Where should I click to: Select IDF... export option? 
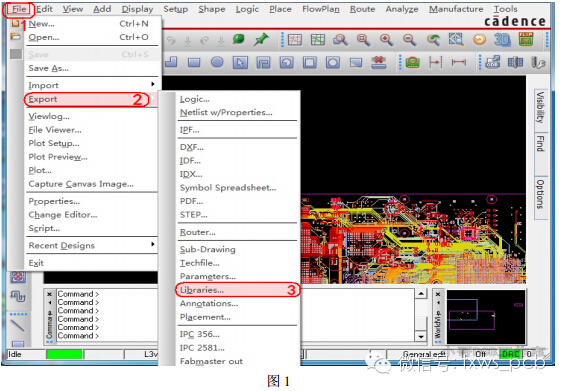click(x=237, y=161)
